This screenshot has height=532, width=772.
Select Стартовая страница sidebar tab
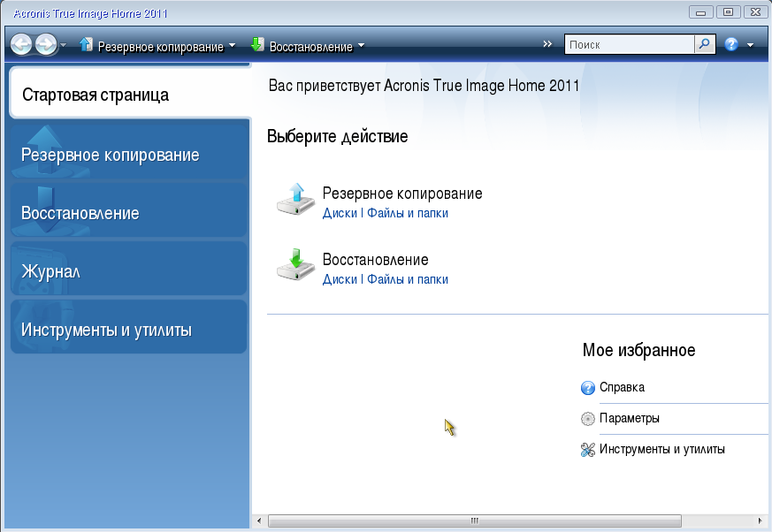(x=128, y=95)
